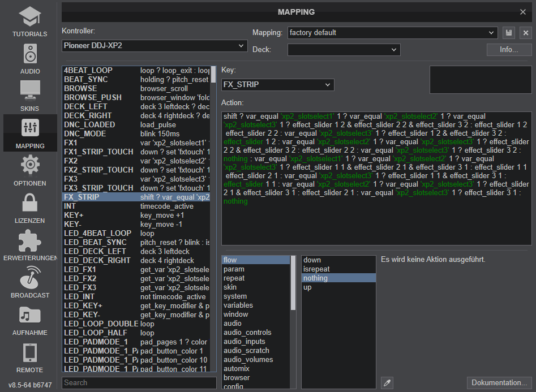Choose the automix action category
The image size is (536, 392).
[256, 369]
